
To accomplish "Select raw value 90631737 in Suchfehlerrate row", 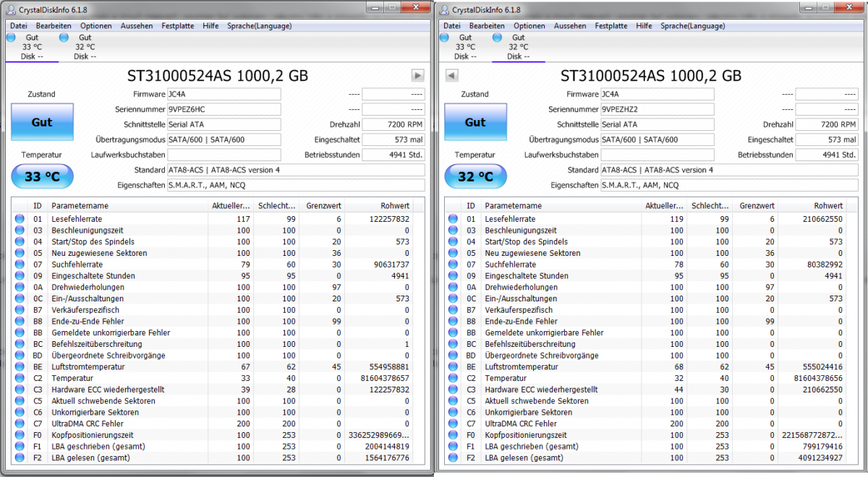I will (391, 265).
